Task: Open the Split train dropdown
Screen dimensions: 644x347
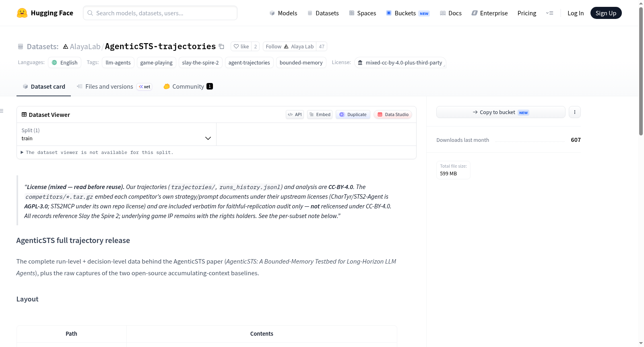Action: coord(116,134)
